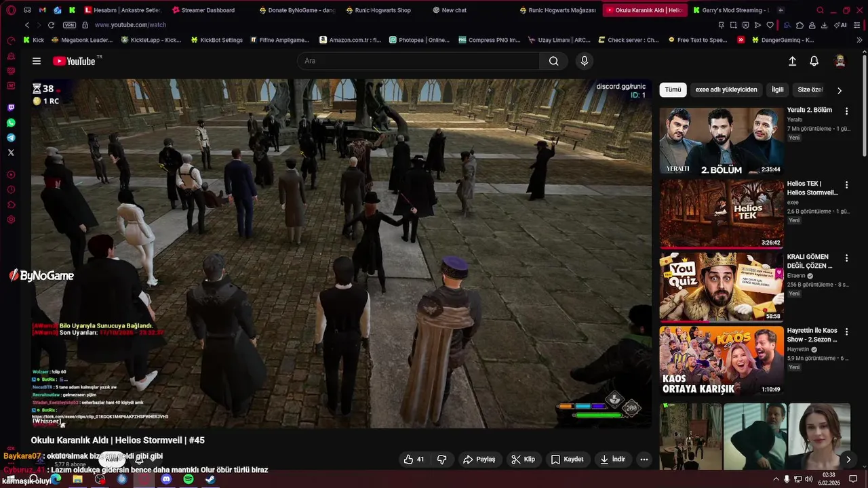Toggle the Opera VPN badge
Image resolution: width=868 pixels, height=488 pixels.
69,25
